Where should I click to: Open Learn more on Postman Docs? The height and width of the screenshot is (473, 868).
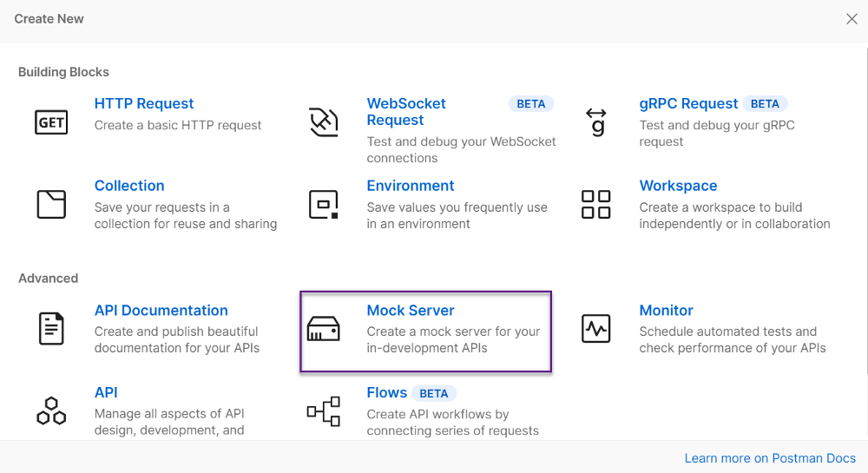coord(770,458)
